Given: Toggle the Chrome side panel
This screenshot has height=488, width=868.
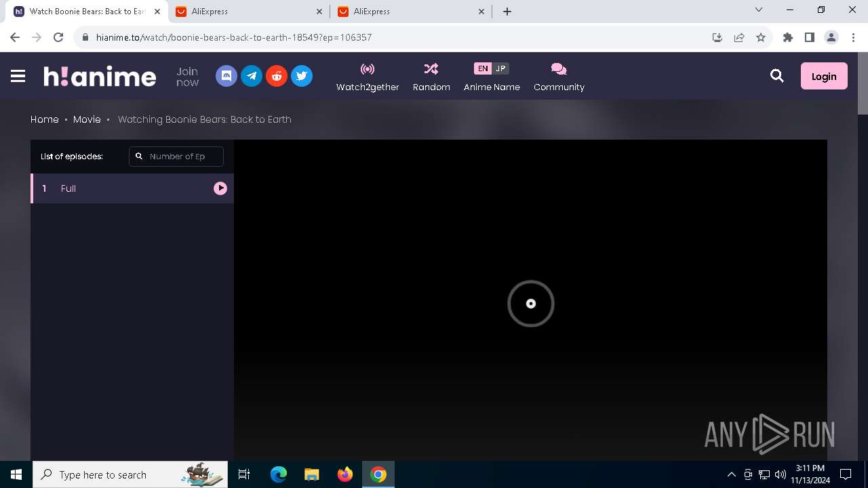Looking at the screenshot, I should 810,37.
